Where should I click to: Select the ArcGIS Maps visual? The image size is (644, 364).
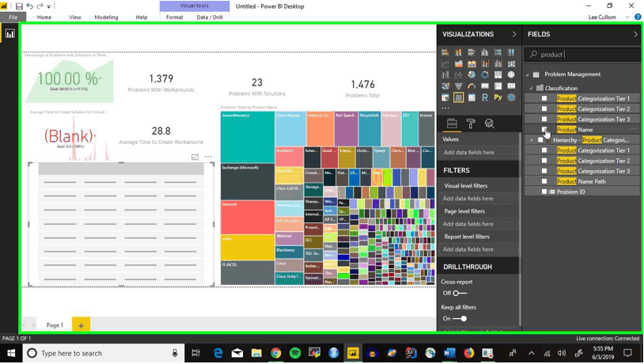pyautogui.click(x=511, y=98)
